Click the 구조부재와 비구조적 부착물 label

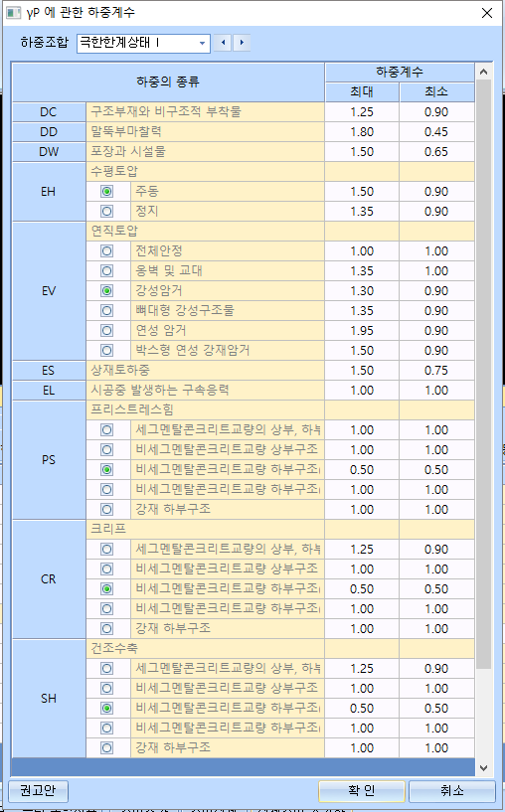click(166, 112)
